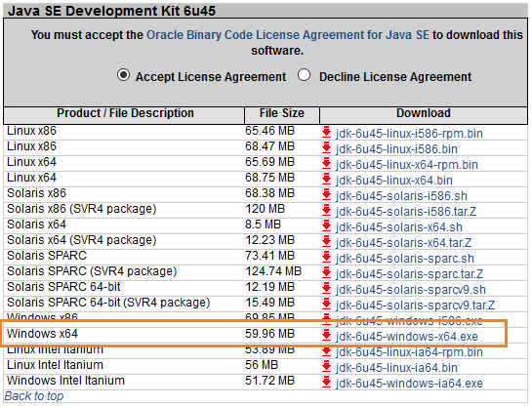The width and height of the screenshot is (532, 407).
Task: Click red download arrow for solaris-sparcv9.sh
Action: pyautogui.click(x=326, y=288)
